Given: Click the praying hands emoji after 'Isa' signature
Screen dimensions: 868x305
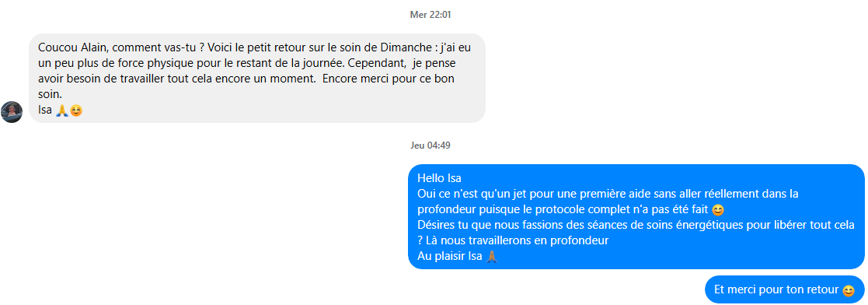Looking at the screenshot, I should point(61,110).
